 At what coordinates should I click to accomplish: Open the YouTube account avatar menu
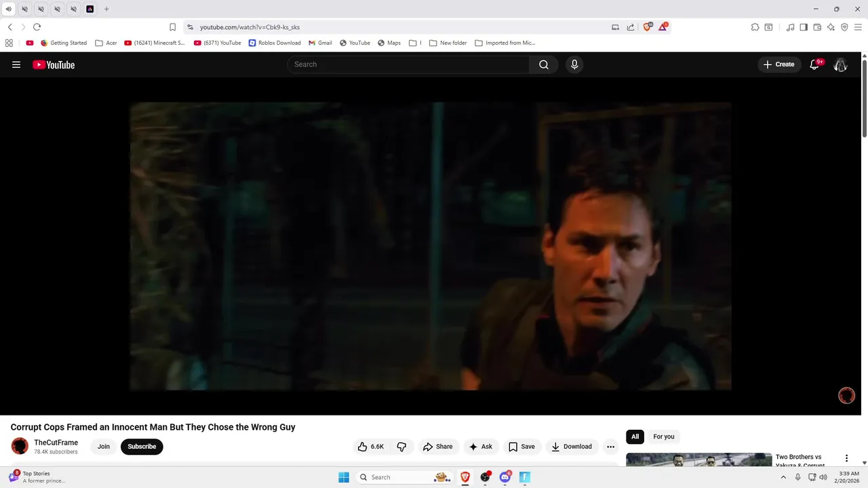[x=840, y=64]
